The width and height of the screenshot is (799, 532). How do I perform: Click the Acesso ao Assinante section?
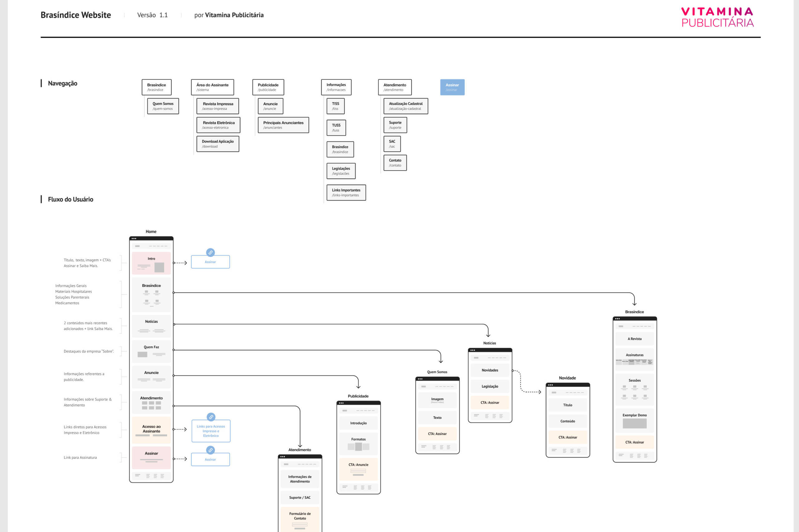click(151, 430)
